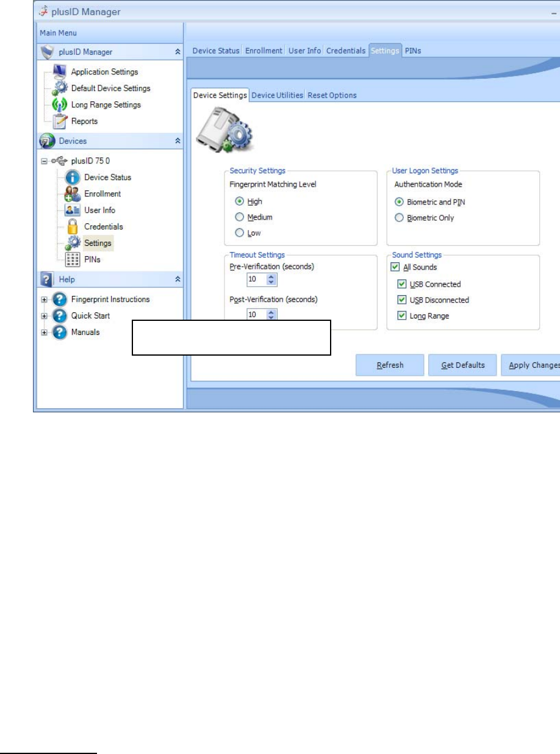Select Application Settings label in the tree
560x754 pixels.
tap(104, 72)
